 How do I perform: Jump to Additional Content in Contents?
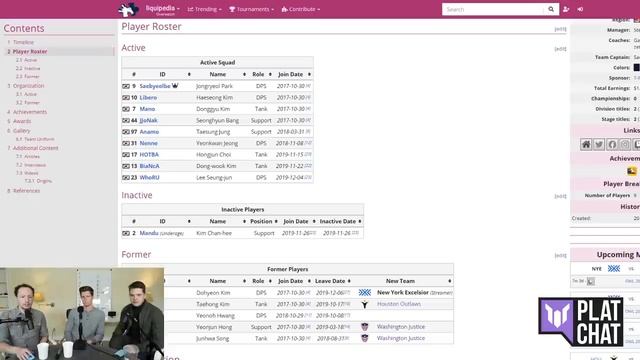point(35,148)
